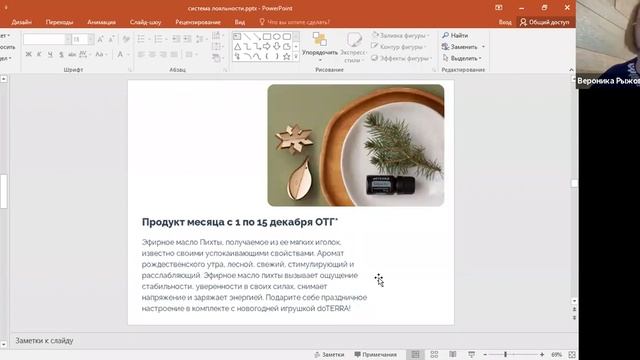Select the arrow line shape

pyautogui.click(x=257, y=37)
